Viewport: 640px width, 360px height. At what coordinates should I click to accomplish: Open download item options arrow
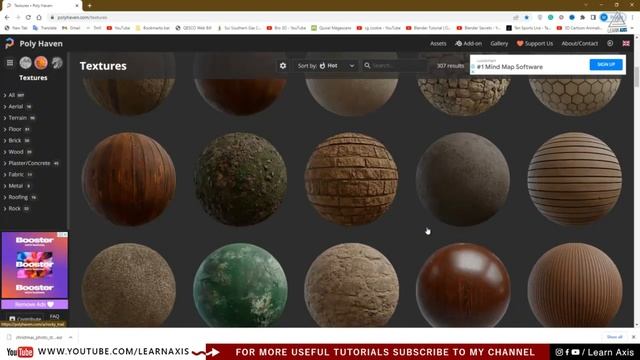tap(70, 337)
